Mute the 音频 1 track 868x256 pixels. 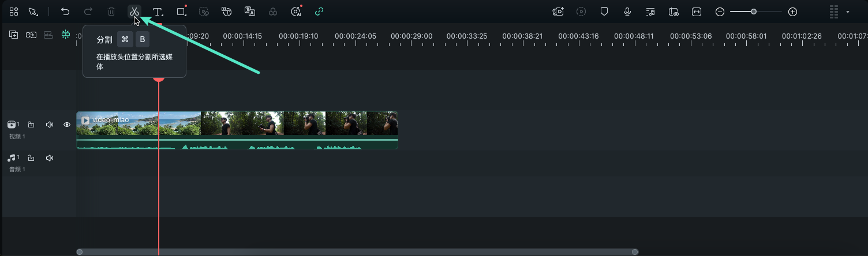pyautogui.click(x=50, y=158)
